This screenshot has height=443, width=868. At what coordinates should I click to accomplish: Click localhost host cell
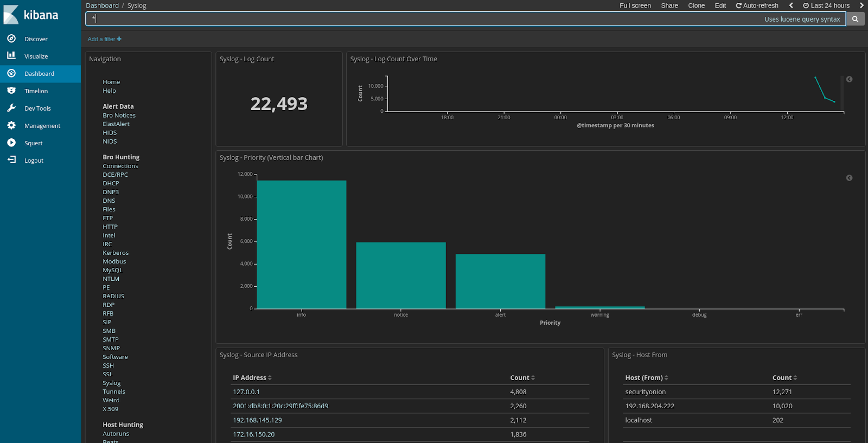pos(639,420)
